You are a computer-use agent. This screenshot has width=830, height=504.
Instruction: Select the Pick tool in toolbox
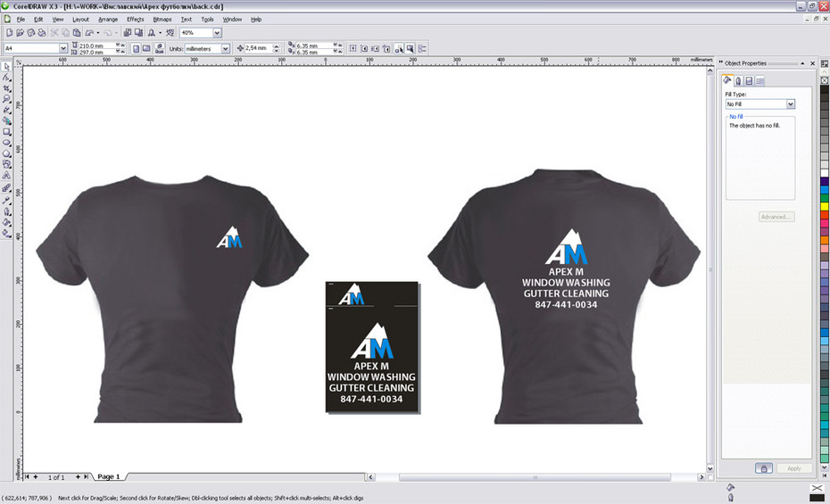coord(6,67)
